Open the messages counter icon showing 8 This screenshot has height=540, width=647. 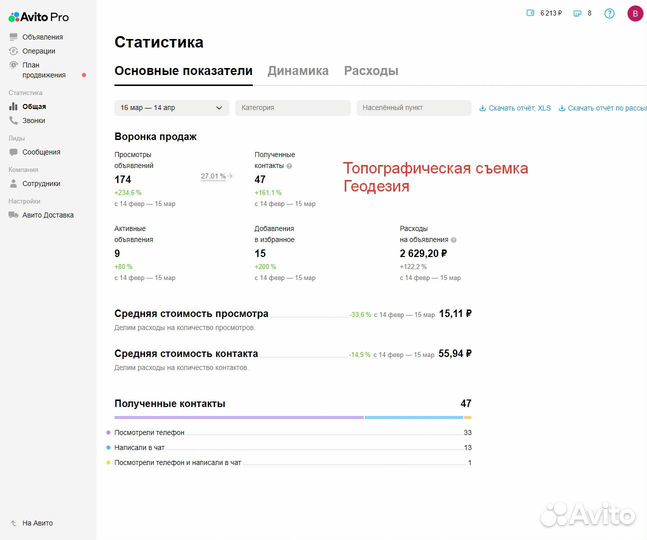(x=577, y=13)
